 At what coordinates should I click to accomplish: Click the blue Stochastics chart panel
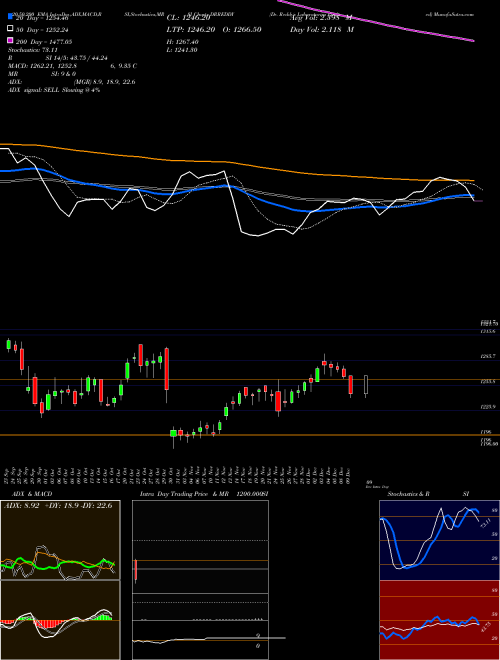click(439, 540)
